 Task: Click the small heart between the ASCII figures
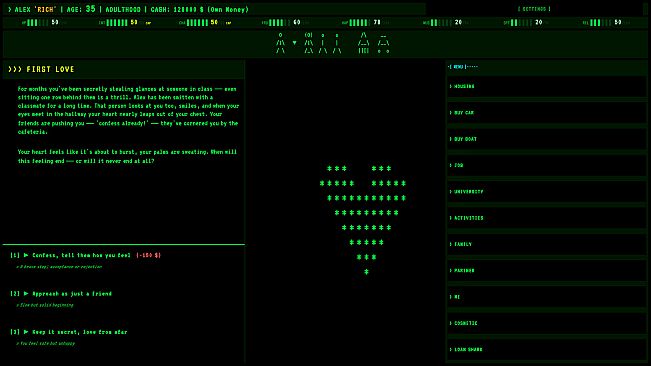pyautogui.click(x=294, y=43)
